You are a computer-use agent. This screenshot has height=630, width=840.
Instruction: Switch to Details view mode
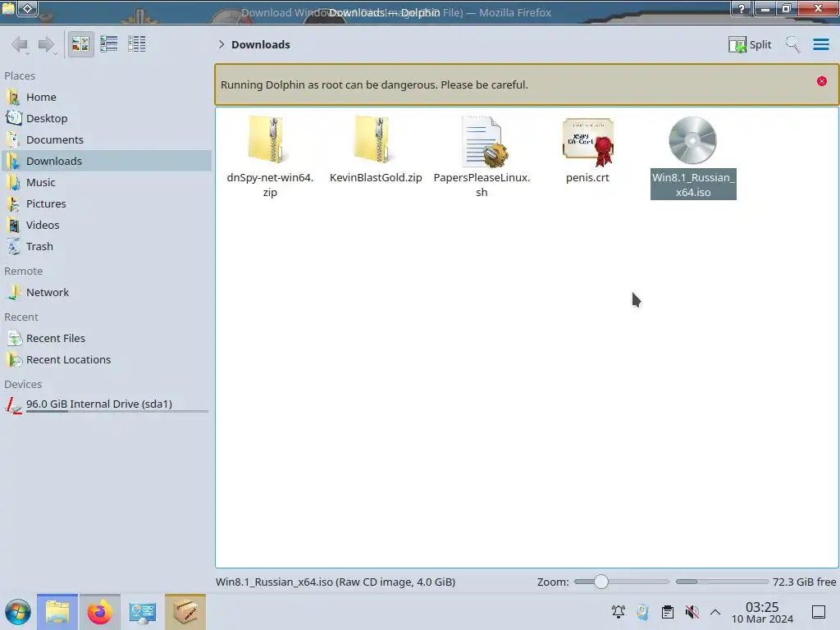coord(137,44)
